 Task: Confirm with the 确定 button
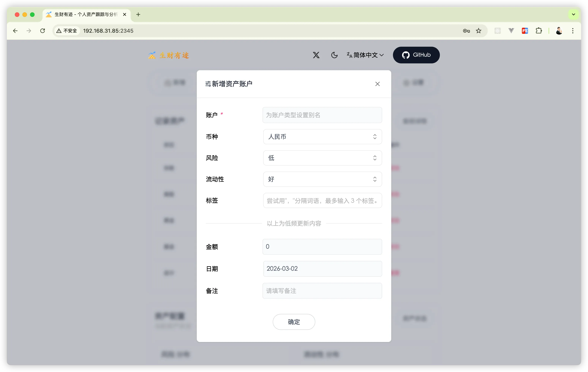tap(294, 322)
